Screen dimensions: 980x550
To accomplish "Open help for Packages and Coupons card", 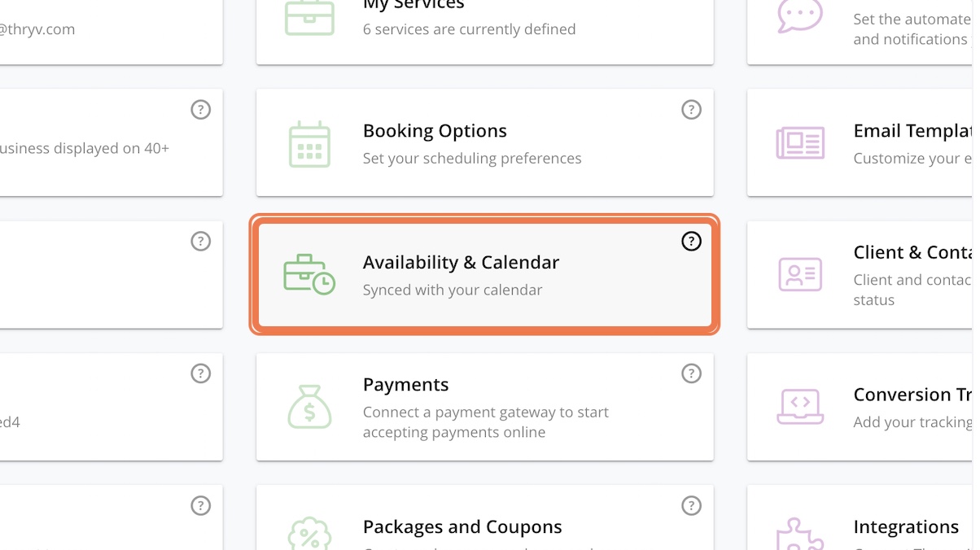I will (x=691, y=505).
